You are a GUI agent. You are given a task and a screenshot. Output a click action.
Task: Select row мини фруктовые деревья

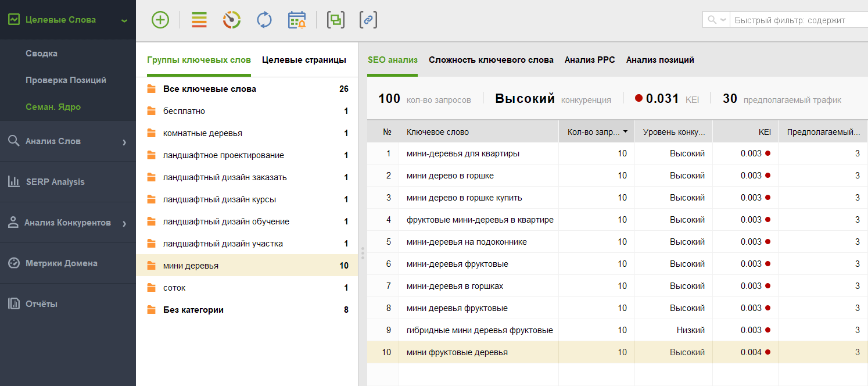[618, 352]
